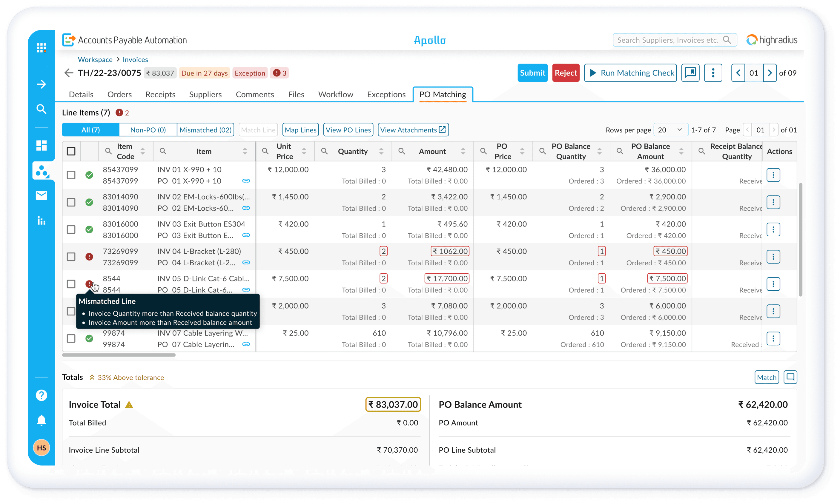Open the sidebar bar-chart reports icon
Screen dimensions: 840x504
(42, 221)
